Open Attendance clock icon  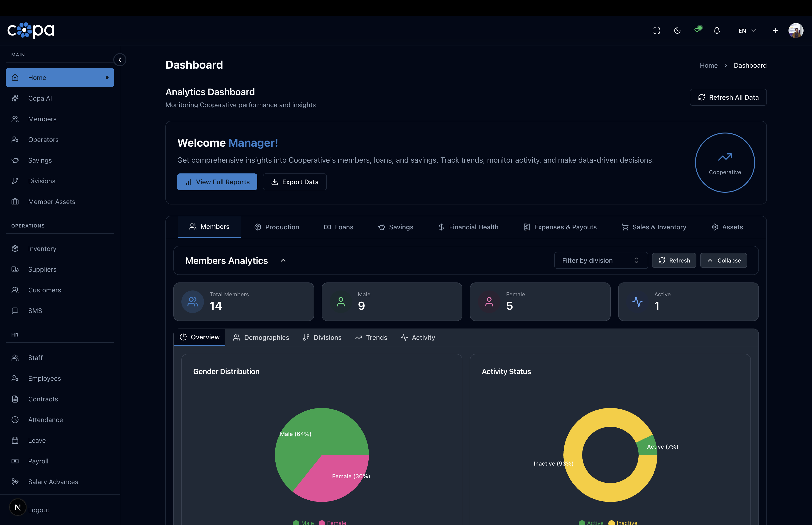coord(15,420)
